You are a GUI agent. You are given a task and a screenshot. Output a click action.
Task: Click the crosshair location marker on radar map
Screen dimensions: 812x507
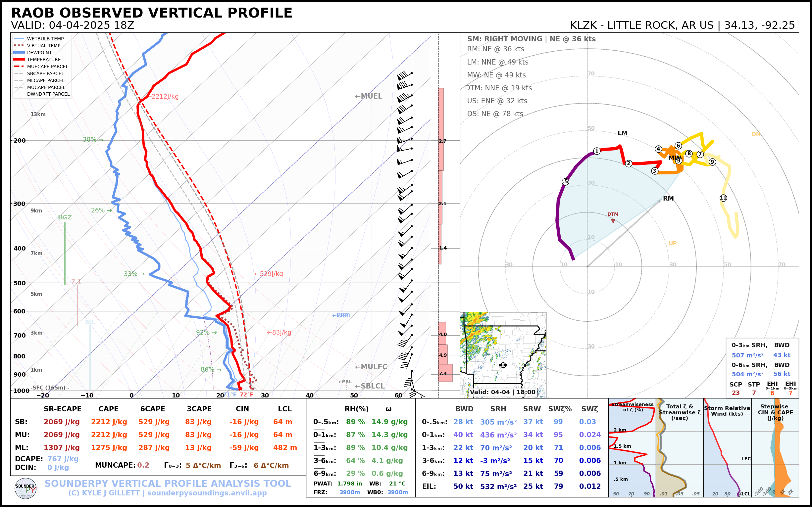503,365
